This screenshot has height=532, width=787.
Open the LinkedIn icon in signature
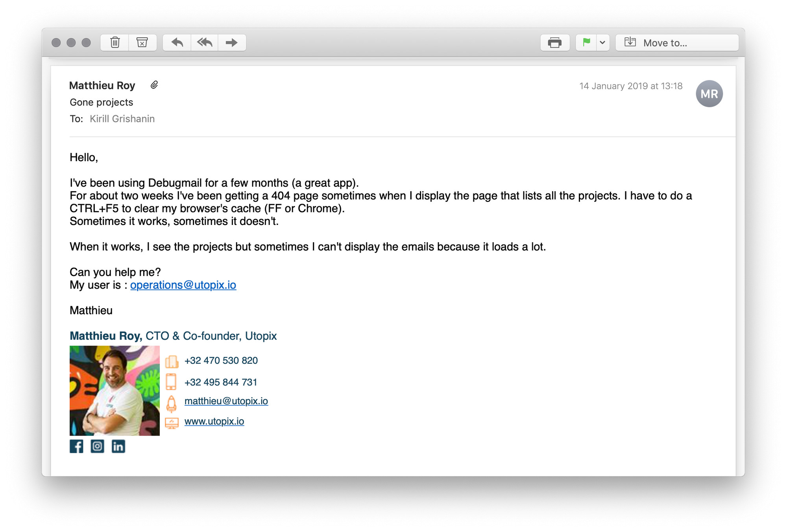(x=118, y=446)
